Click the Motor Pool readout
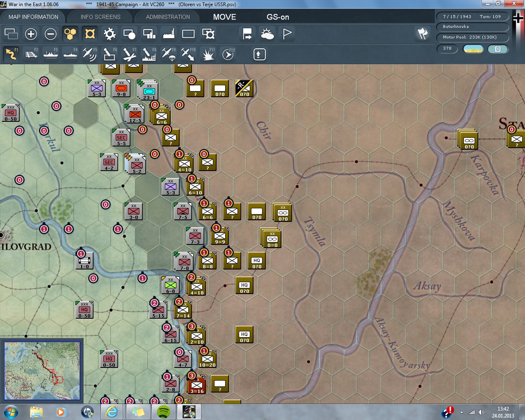This screenshot has height=420, width=525. click(472, 37)
